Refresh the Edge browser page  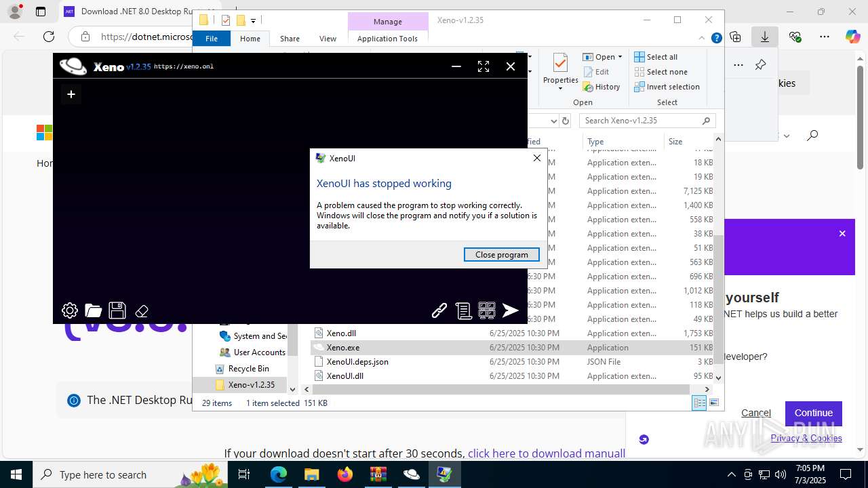pos(49,37)
